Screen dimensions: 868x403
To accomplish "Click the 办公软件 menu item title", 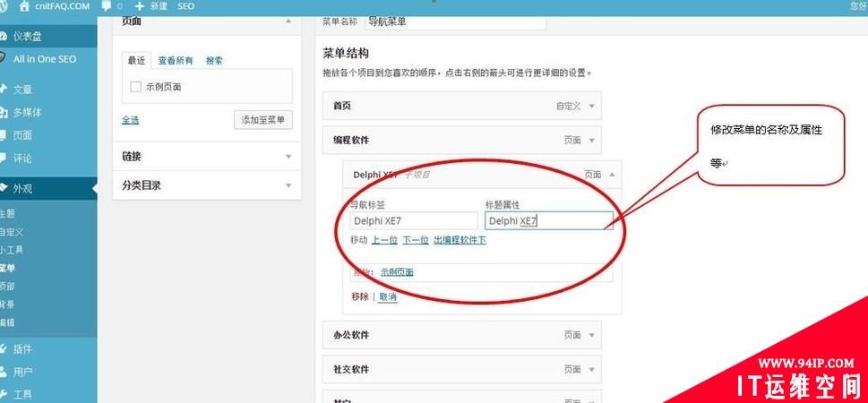I will pyautogui.click(x=351, y=335).
